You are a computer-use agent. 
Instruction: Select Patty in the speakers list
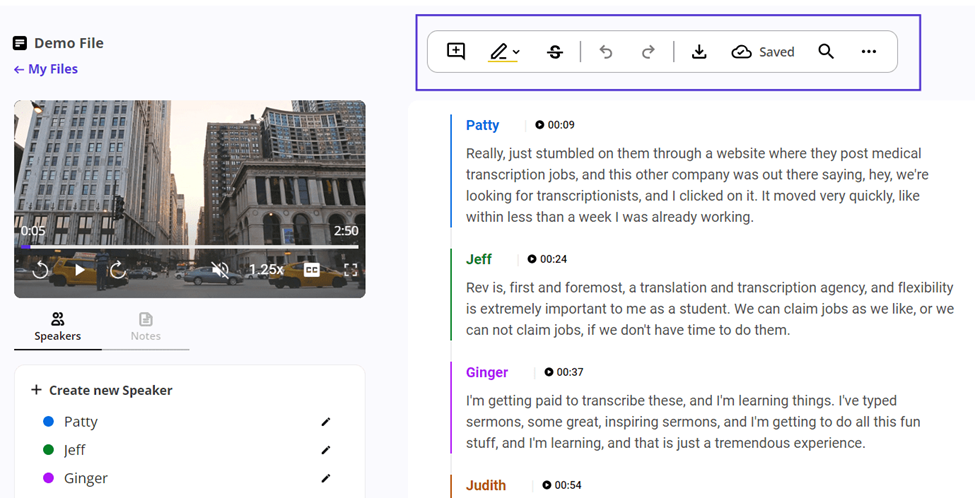(x=81, y=422)
